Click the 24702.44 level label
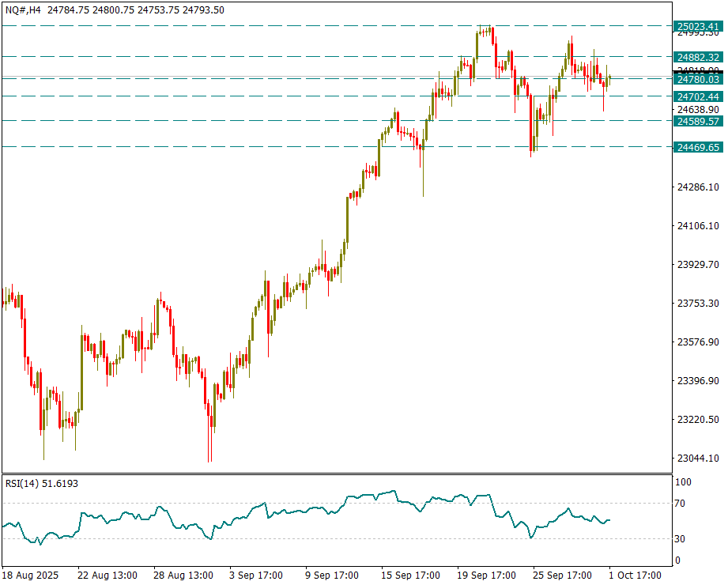728x585 pixels. [698, 96]
